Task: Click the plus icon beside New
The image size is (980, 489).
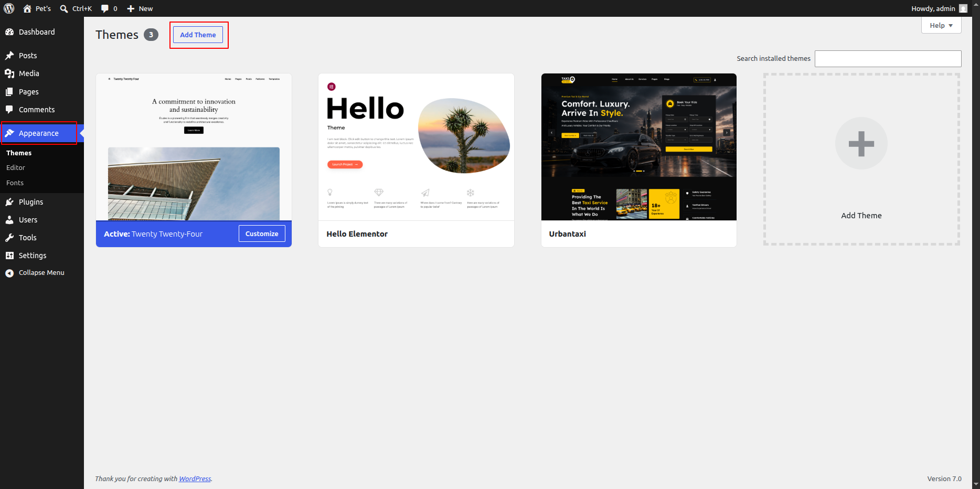Action: (x=131, y=8)
